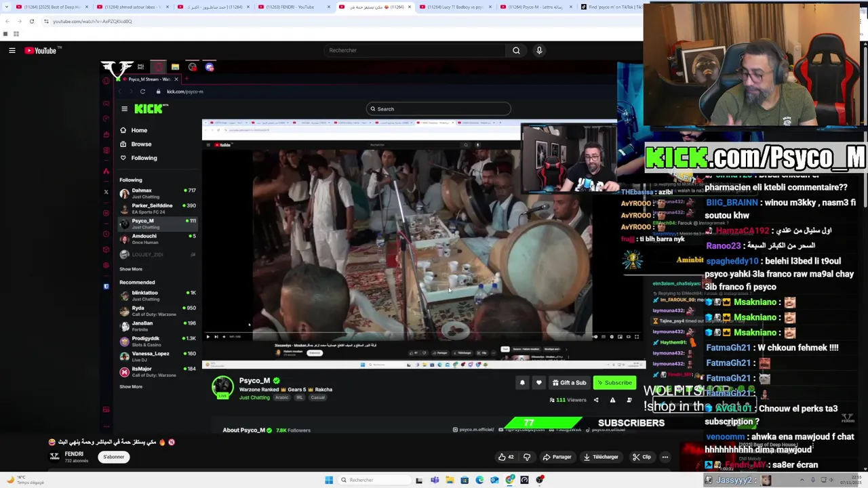Expand Show More under Recommended
The image size is (868, 488).
[x=131, y=386]
